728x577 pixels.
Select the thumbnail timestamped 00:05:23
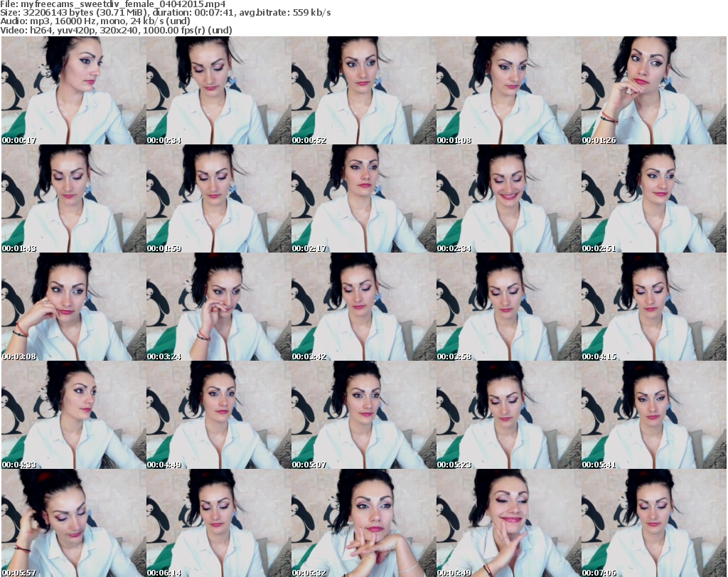508,415
